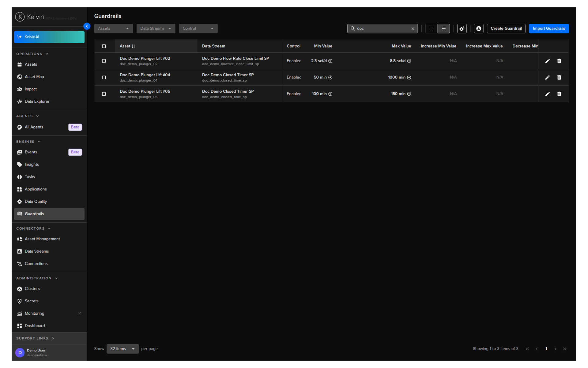Delete the Doc Demo Plunger Lift #04 guardrail
The image size is (588, 368).
[559, 78]
